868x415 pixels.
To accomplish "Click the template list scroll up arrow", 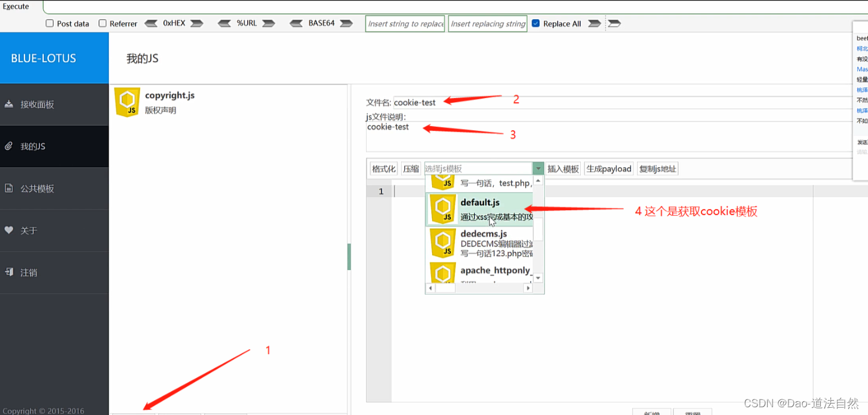I will (538, 180).
